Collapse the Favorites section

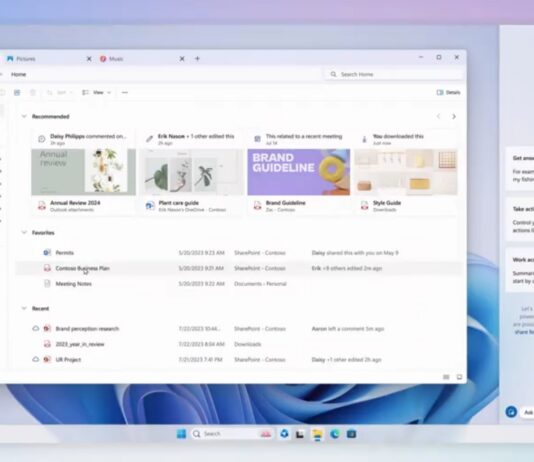(24, 233)
